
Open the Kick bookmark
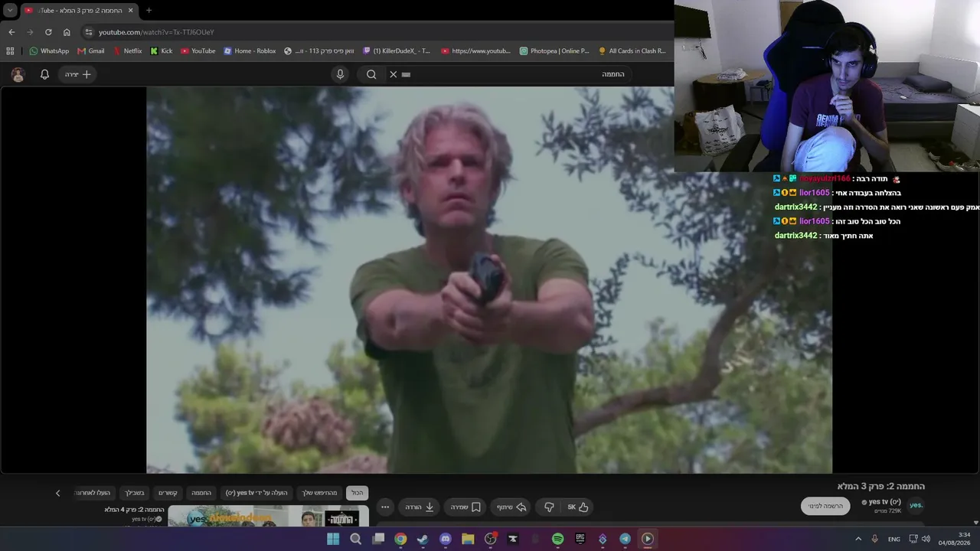162,51
